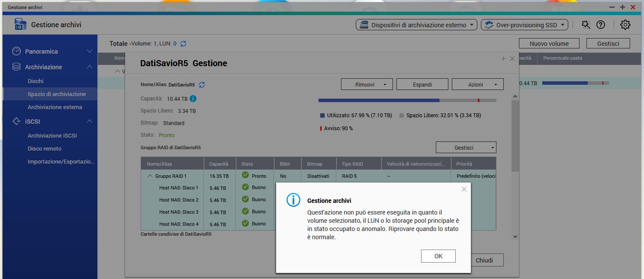This screenshot has height=279, width=644.
Task: Open Archiviazione iSCSI in sidebar
Action: (52, 135)
